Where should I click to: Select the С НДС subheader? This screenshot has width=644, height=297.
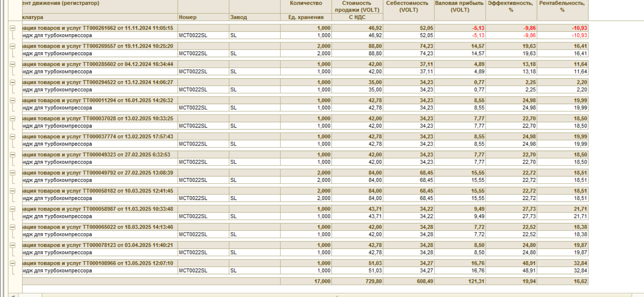click(x=357, y=17)
